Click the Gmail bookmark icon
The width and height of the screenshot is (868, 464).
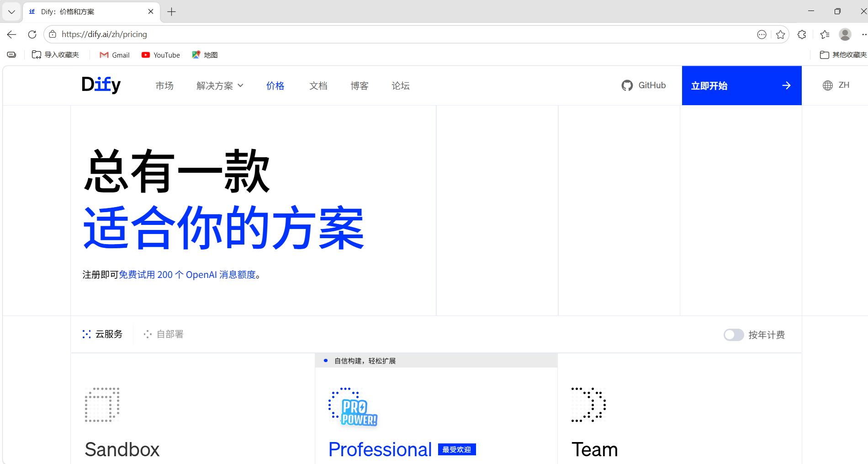[x=104, y=55]
